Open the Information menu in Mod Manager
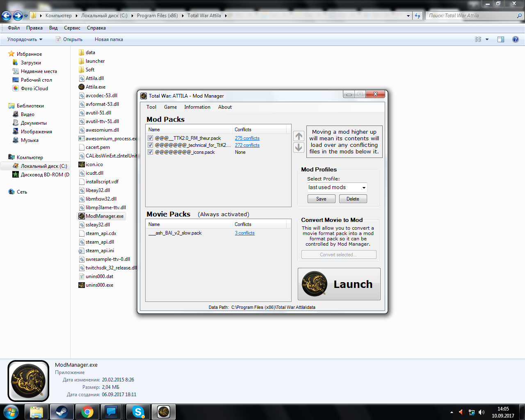The height and width of the screenshot is (420, 525). [197, 107]
